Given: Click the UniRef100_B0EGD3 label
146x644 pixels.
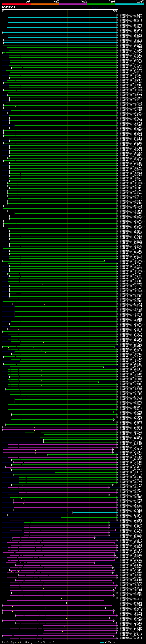Looking at the screenshot, I should 131,602.
